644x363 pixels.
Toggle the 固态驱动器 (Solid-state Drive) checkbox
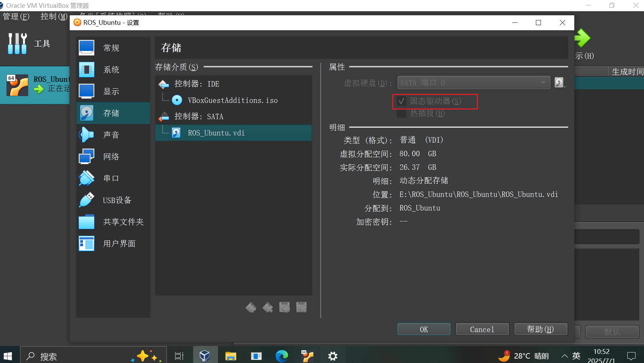pos(402,101)
